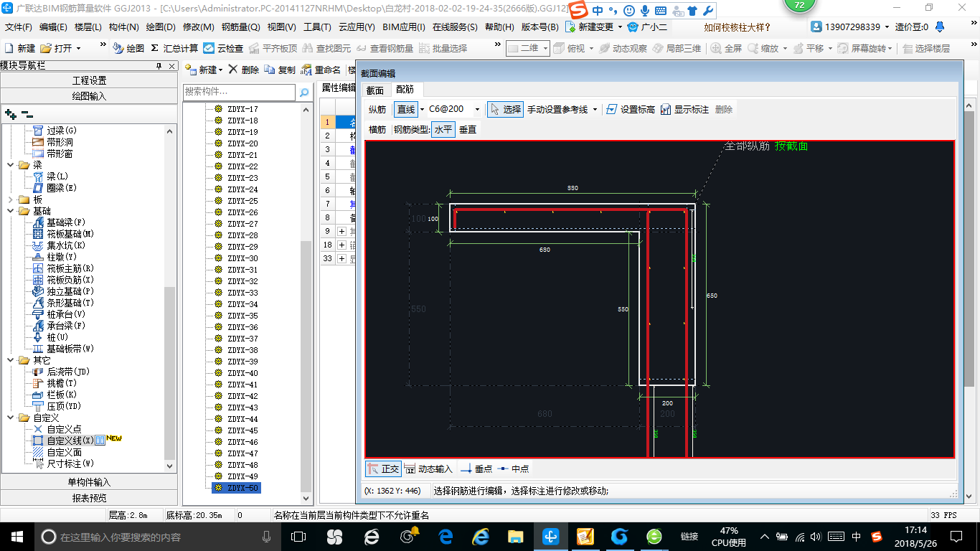Run 云检查 cloud check
Screen dimensions: 980x551
[x=209, y=48]
